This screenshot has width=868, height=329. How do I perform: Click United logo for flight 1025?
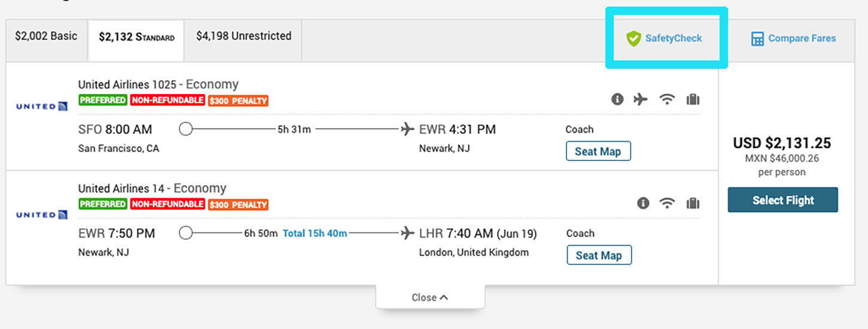click(42, 106)
